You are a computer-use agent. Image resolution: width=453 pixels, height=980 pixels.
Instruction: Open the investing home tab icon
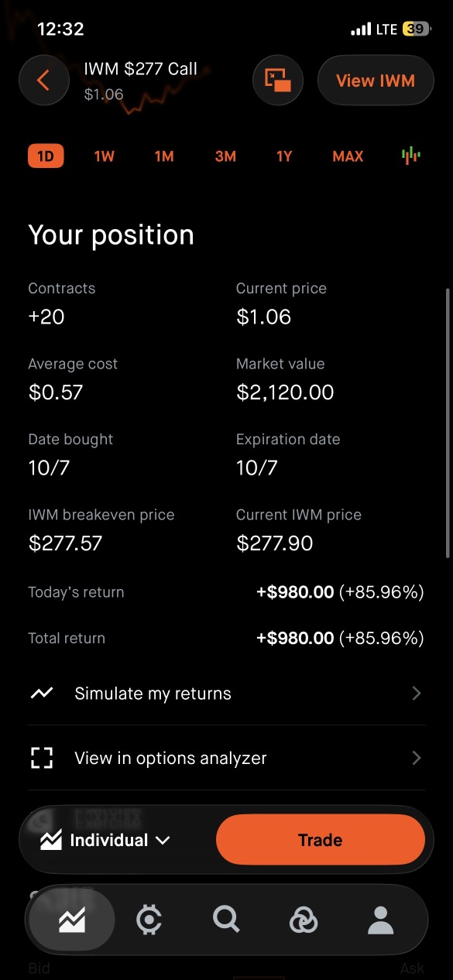pyautogui.click(x=72, y=920)
